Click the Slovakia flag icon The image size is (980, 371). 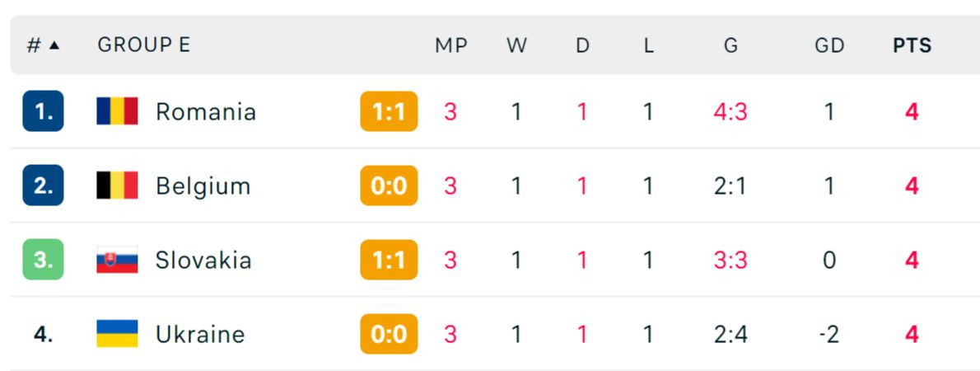[117, 260]
